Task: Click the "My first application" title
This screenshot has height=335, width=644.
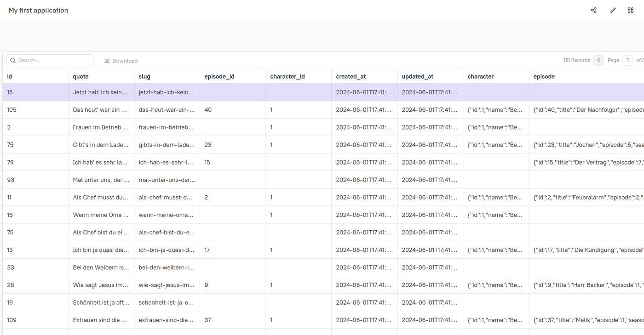Action: click(38, 10)
